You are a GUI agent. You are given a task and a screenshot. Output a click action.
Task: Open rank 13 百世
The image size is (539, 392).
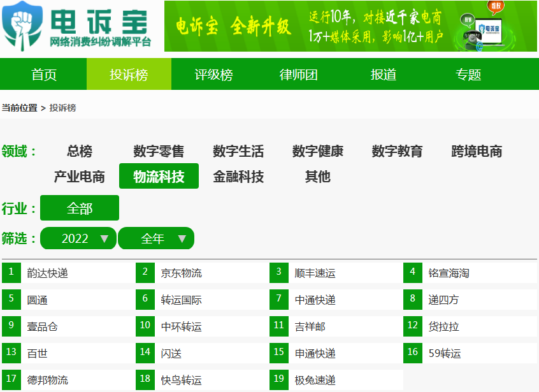pos(69,353)
